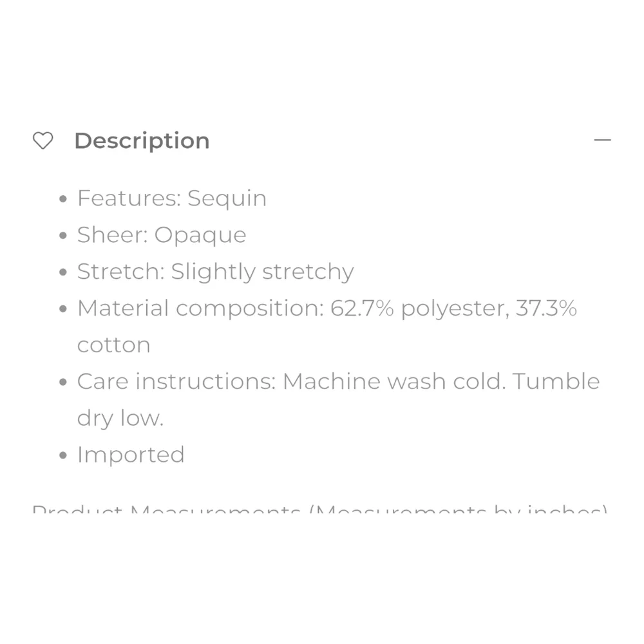Viewport: 644px width, 644px height.
Task: Select the word 'Sequin'
Action: (227, 199)
